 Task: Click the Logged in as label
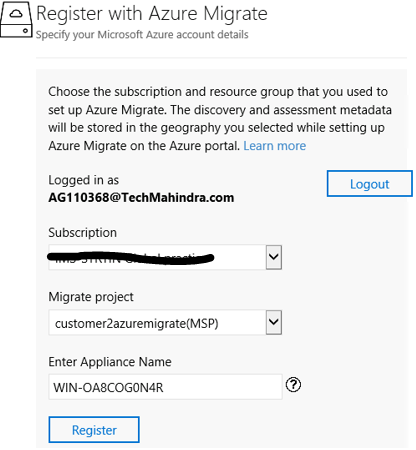point(84,180)
